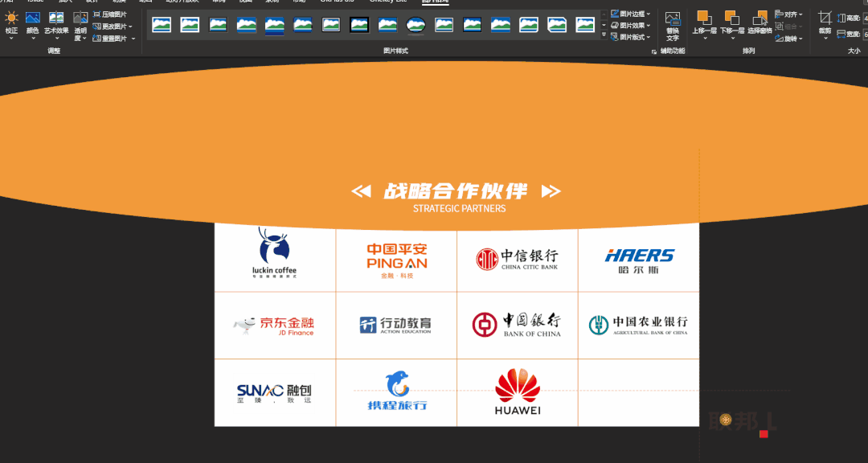Open 艺术效果 artistic effects gallery
The width and height of the screenshot is (868, 463).
coord(56,25)
